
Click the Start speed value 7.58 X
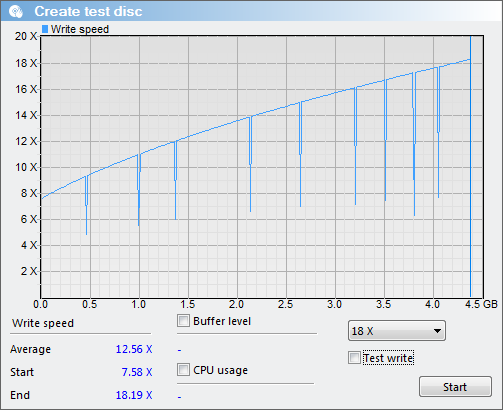137,372
